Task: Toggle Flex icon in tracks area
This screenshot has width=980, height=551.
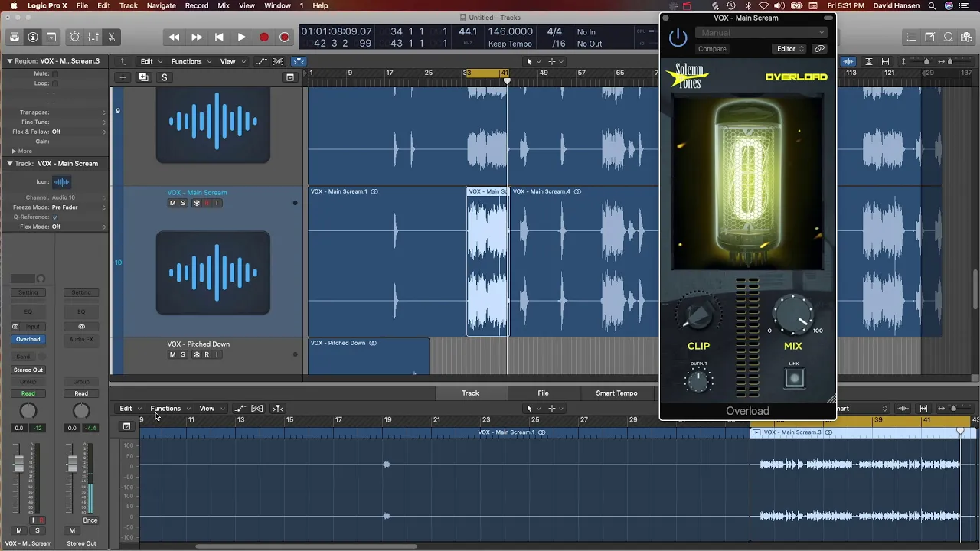Action: (x=278, y=61)
